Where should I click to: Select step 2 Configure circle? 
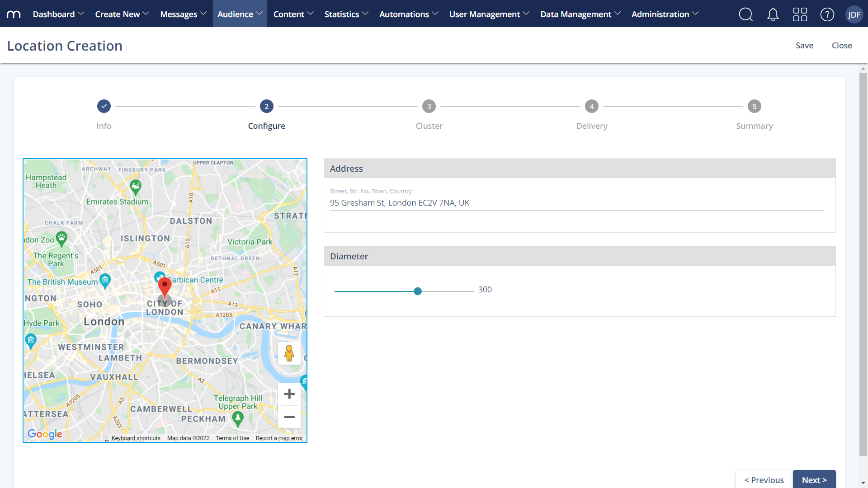[267, 106]
